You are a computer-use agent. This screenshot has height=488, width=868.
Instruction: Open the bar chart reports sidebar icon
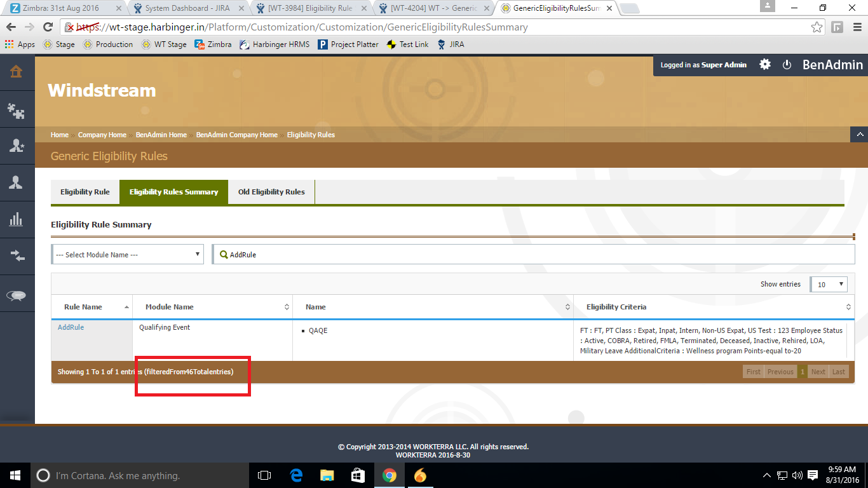(16, 220)
